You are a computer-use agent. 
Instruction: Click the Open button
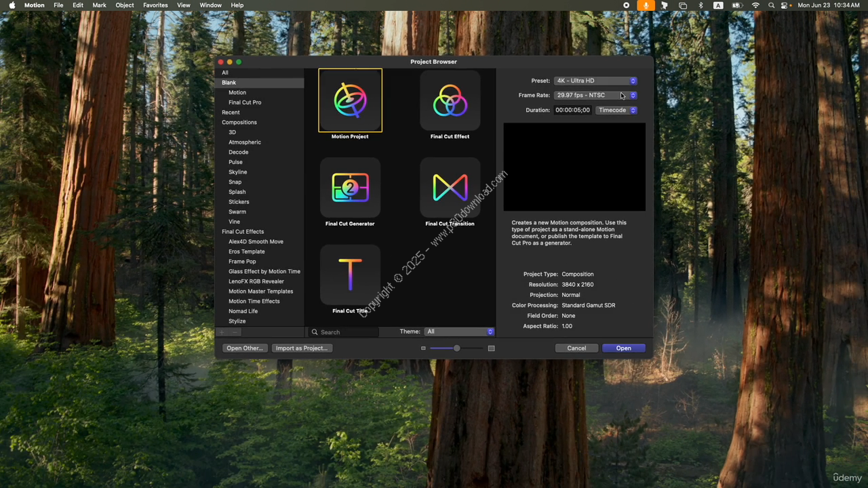[623, 348]
